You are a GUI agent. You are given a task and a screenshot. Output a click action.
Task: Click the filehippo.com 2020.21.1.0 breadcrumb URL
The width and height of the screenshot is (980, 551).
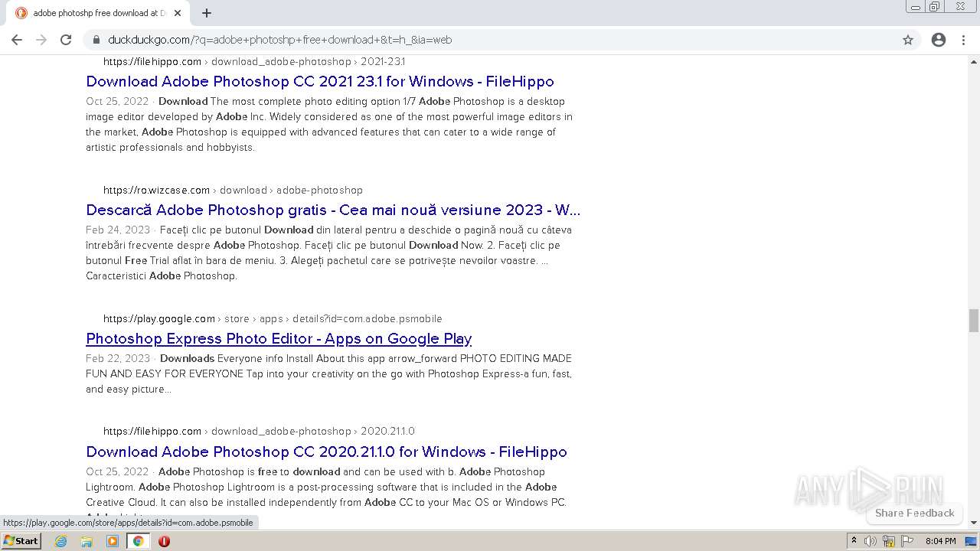point(259,431)
